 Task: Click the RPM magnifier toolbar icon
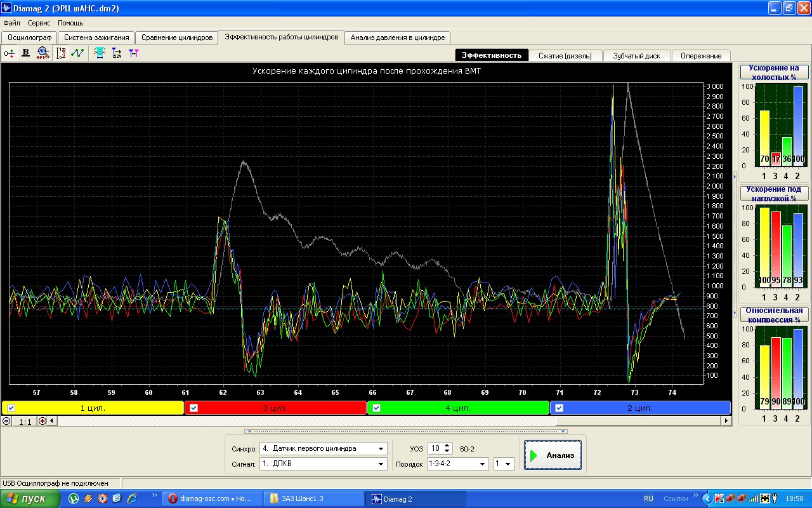(43, 53)
